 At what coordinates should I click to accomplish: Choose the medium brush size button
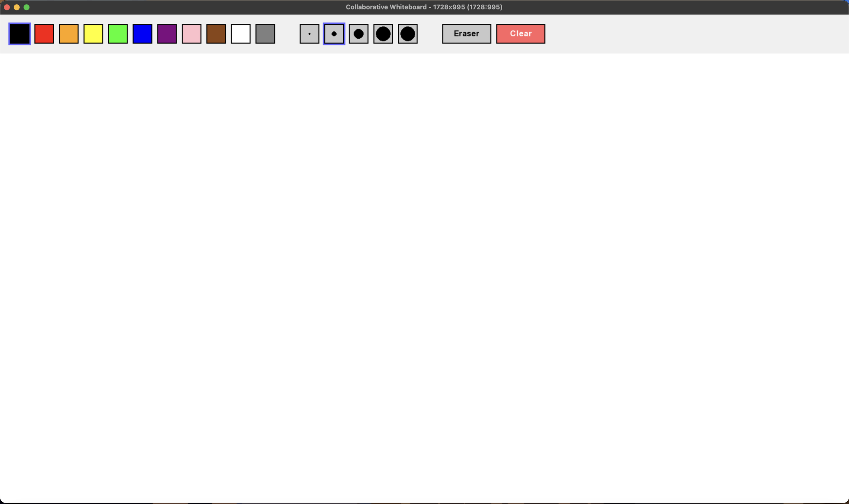pyautogui.click(x=358, y=34)
